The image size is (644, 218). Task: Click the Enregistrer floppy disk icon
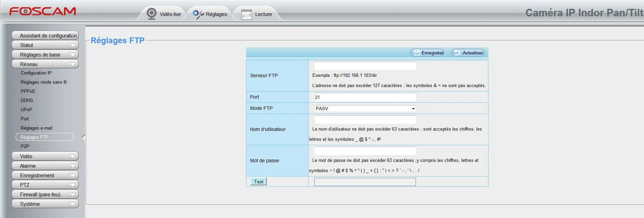417,53
